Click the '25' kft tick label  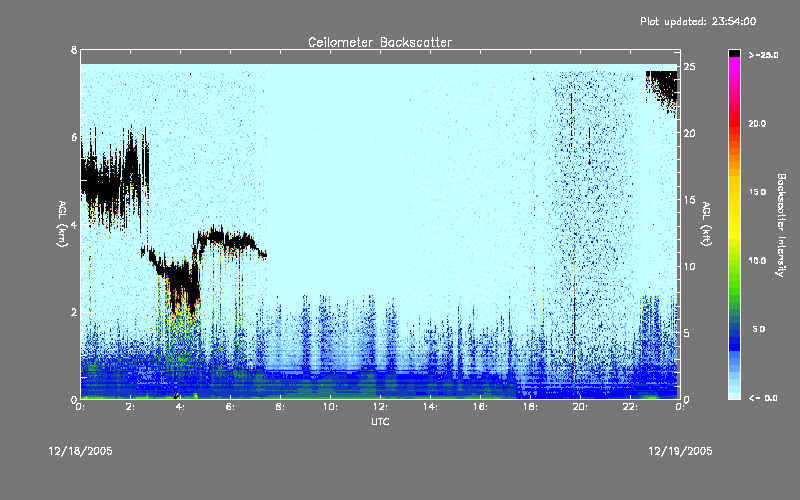coord(689,67)
